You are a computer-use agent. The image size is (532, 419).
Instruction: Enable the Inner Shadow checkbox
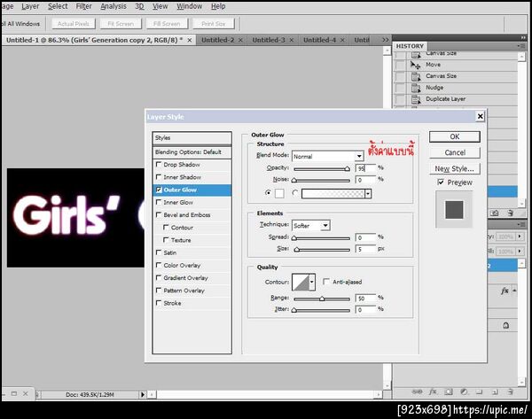159,176
